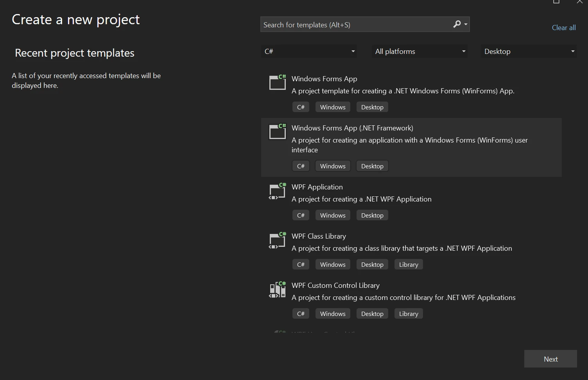This screenshot has height=380, width=588.
Task: Select the WPF Class Library template title
Action: 319,236
